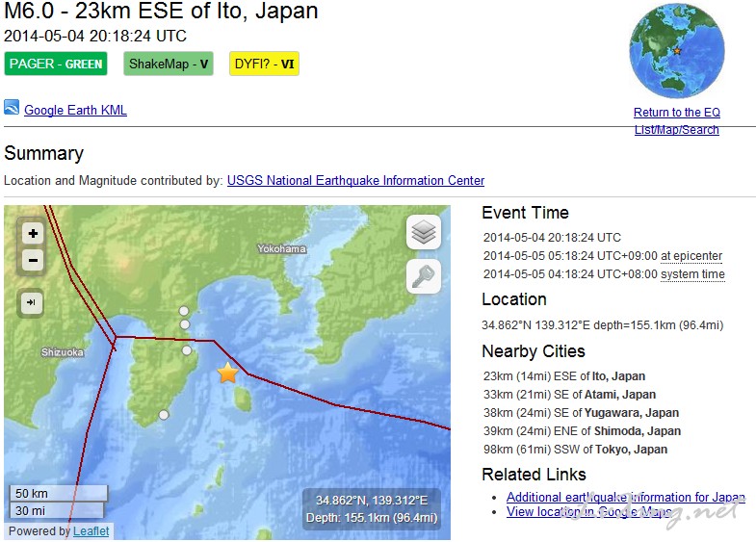Select the white city marker near Shimoda
This screenshot has height=542, width=756.
164,415
